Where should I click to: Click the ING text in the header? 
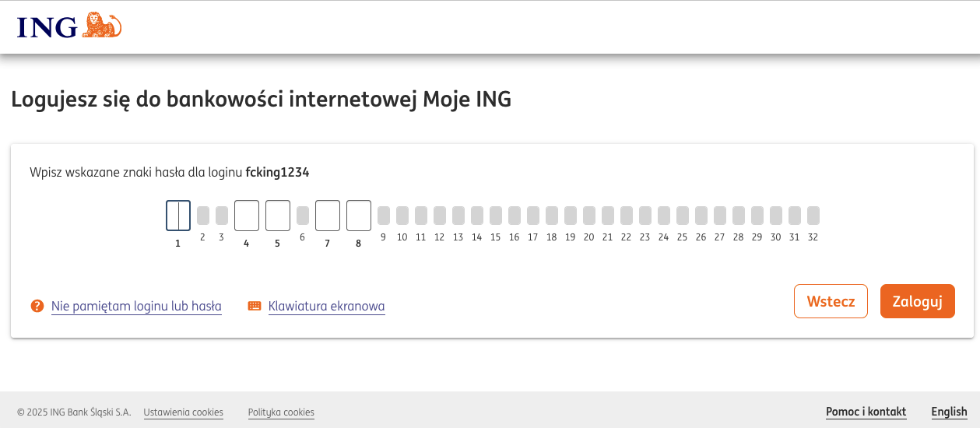(47, 27)
